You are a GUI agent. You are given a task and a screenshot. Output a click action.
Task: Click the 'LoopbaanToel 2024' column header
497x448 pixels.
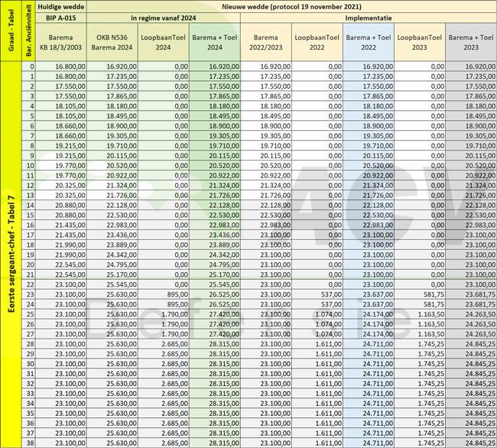[x=164, y=42]
